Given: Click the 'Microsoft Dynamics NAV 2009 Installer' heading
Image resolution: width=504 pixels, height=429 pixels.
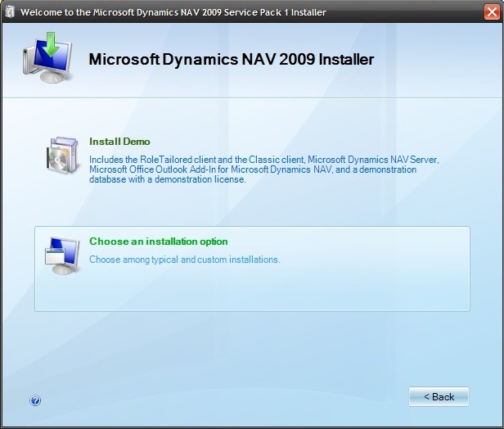Looking at the screenshot, I should [231, 60].
